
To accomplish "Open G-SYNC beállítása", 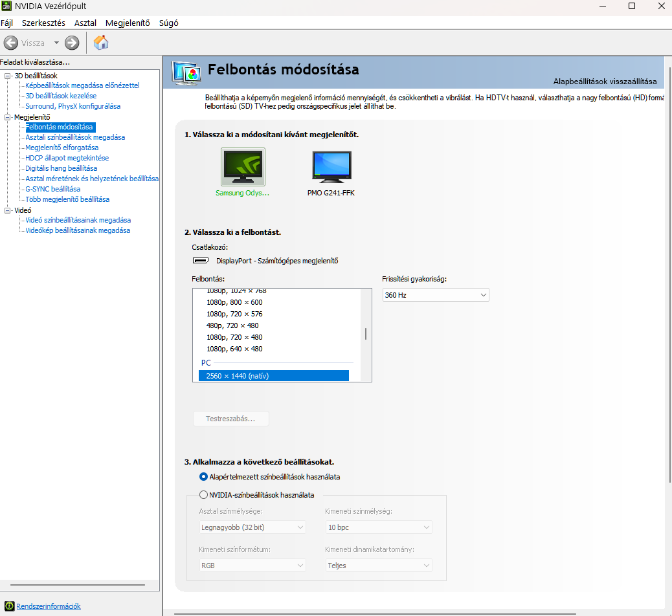I will (52, 189).
